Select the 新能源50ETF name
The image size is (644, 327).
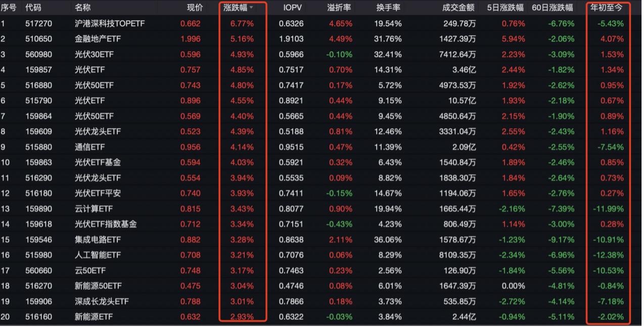click(x=98, y=286)
